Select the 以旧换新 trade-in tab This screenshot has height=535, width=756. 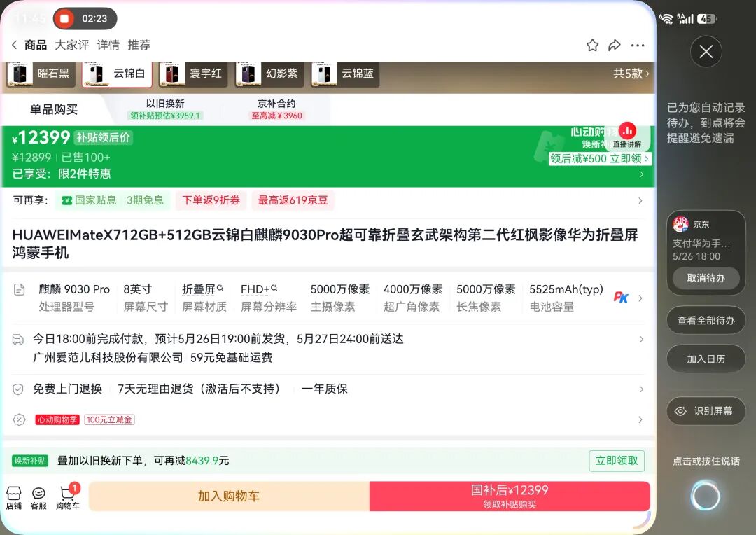click(165, 109)
